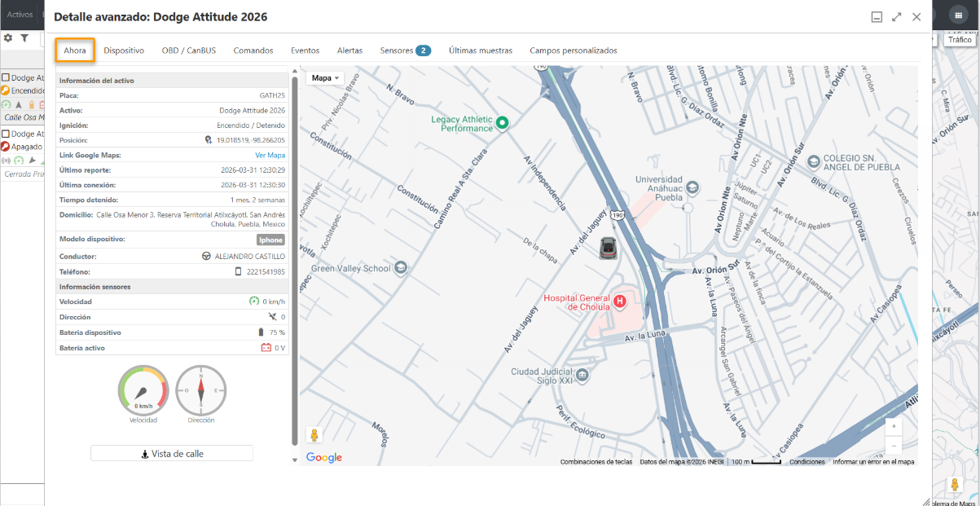Check the first Dodge asset checkbox
Screen dimensions: 980x506
tap(5, 78)
